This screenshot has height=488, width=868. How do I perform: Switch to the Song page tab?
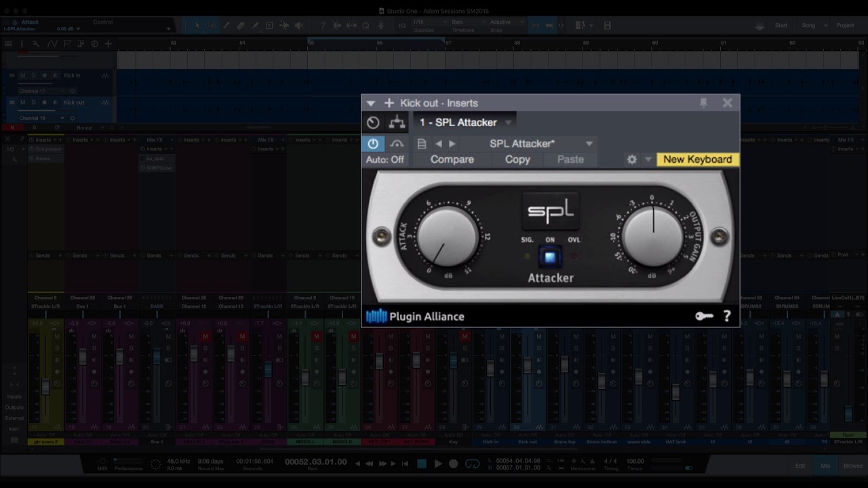[808, 26]
